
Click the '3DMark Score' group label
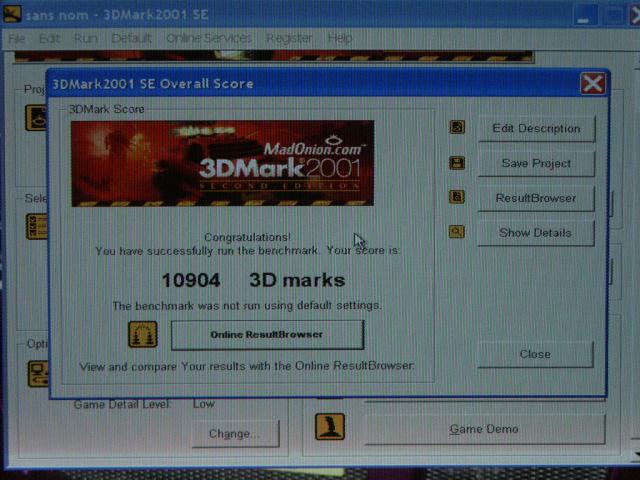pos(106,109)
